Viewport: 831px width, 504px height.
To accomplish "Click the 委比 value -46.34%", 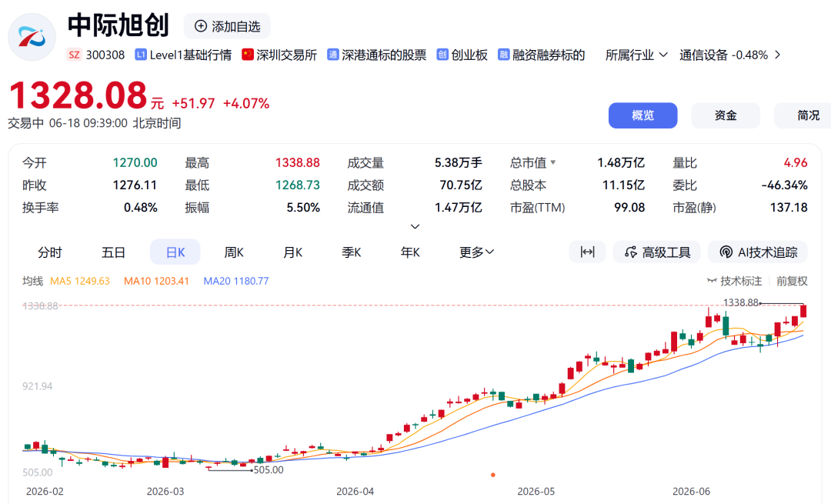I will (784, 185).
